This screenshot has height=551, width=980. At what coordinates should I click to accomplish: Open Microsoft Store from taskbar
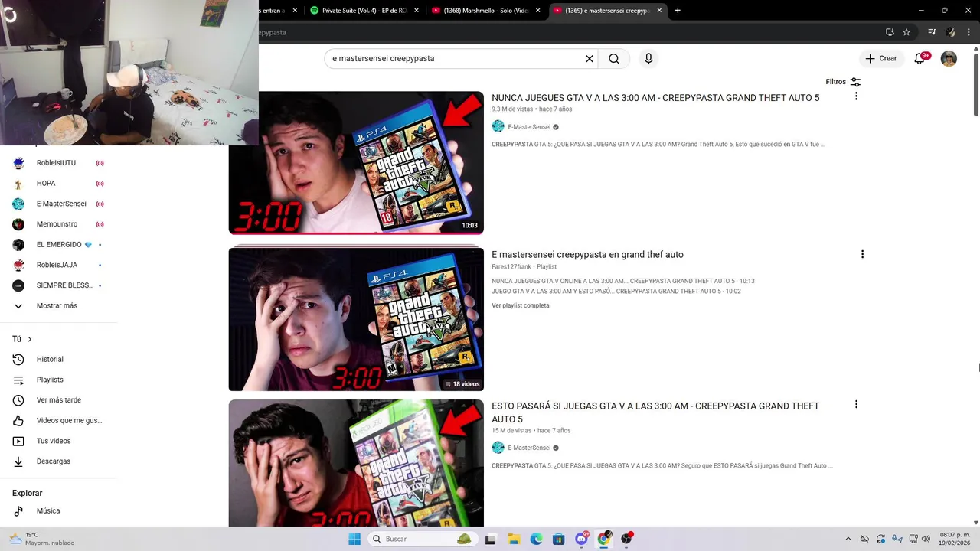coord(558,539)
